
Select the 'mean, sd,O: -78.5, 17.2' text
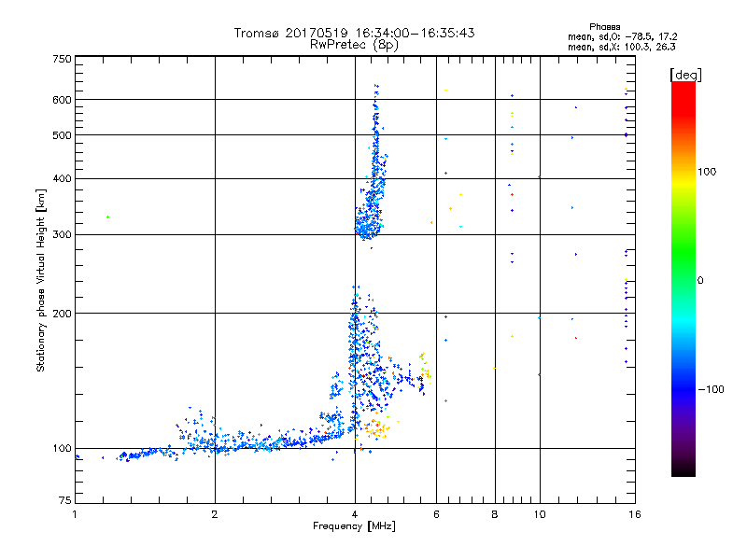[622, 36]
